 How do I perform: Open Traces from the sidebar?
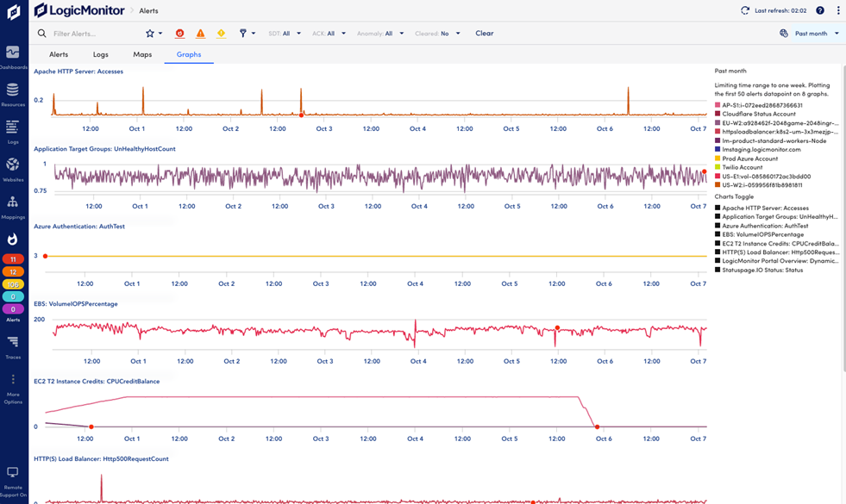coord(13,347)
